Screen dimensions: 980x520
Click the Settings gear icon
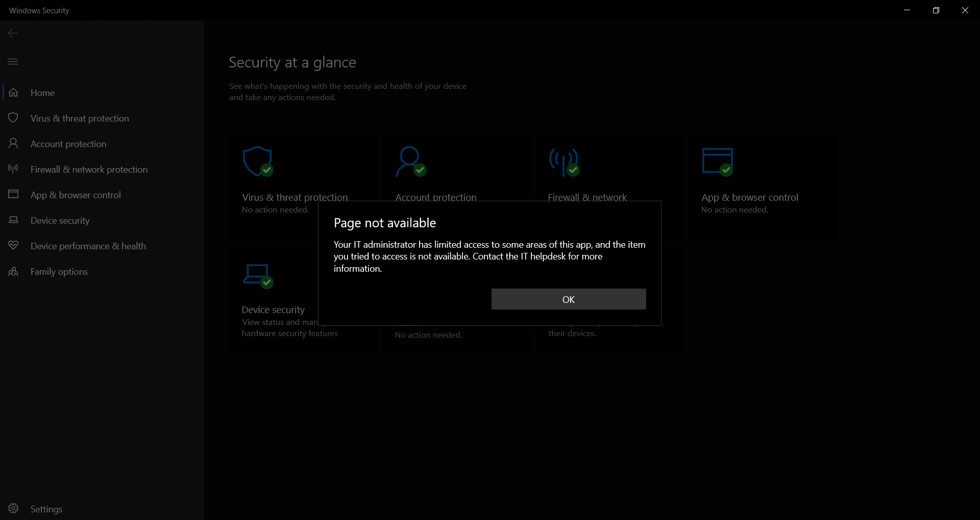tap(13, 509)
